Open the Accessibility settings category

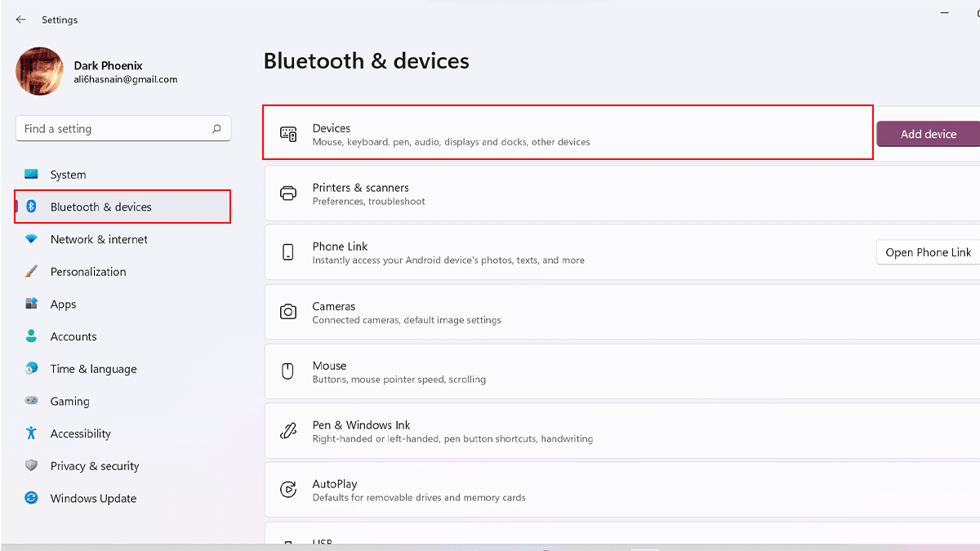point(80,433)
